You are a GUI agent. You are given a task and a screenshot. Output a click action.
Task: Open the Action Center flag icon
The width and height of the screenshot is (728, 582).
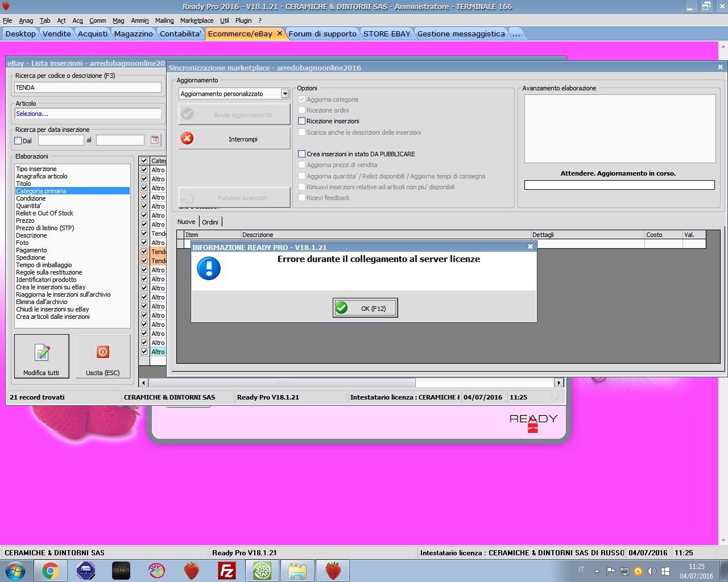coord(611,571)
